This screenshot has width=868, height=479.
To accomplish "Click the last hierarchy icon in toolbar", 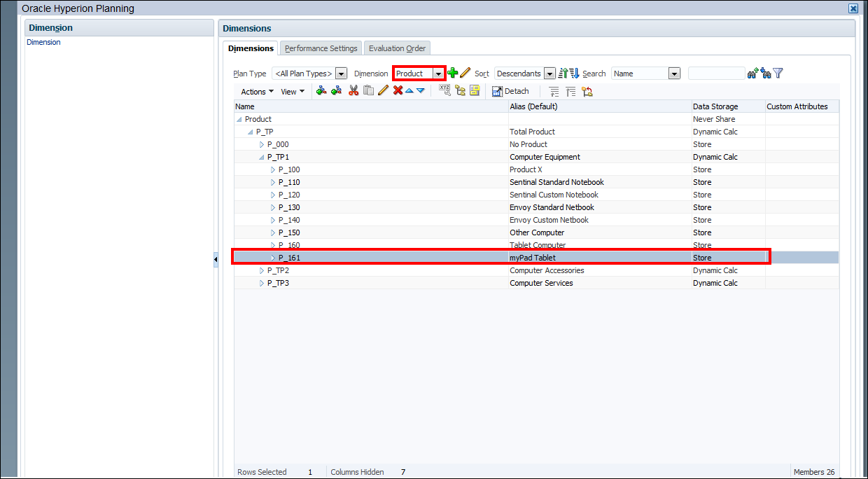I will point(587,92).
